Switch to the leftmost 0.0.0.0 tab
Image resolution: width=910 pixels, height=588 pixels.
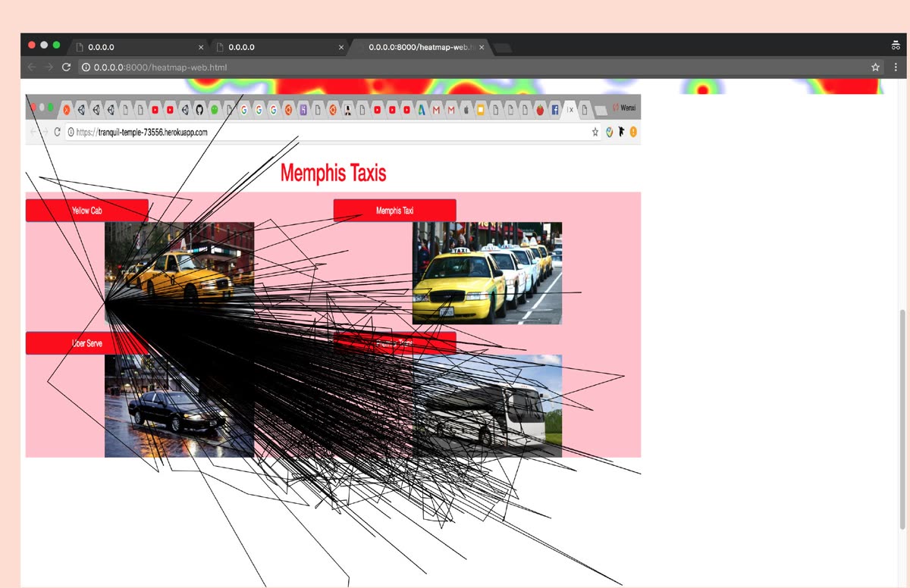click(x=137, y=47)
